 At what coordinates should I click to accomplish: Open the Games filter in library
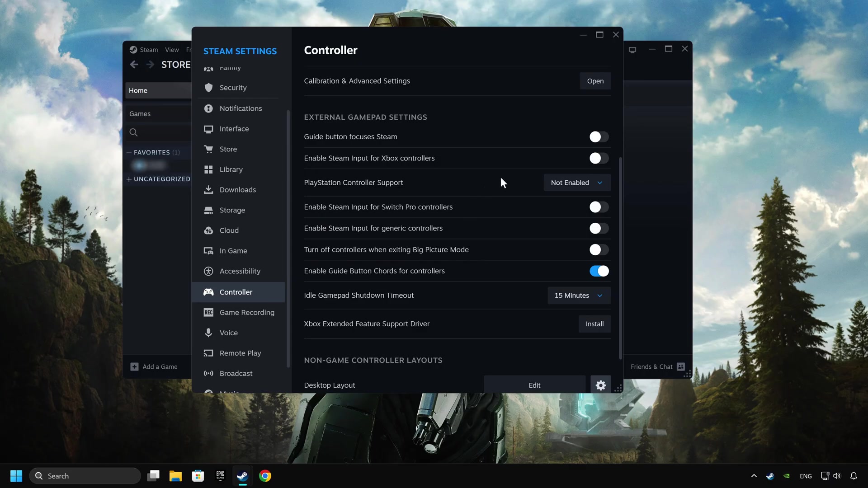(x=158, y=114)
